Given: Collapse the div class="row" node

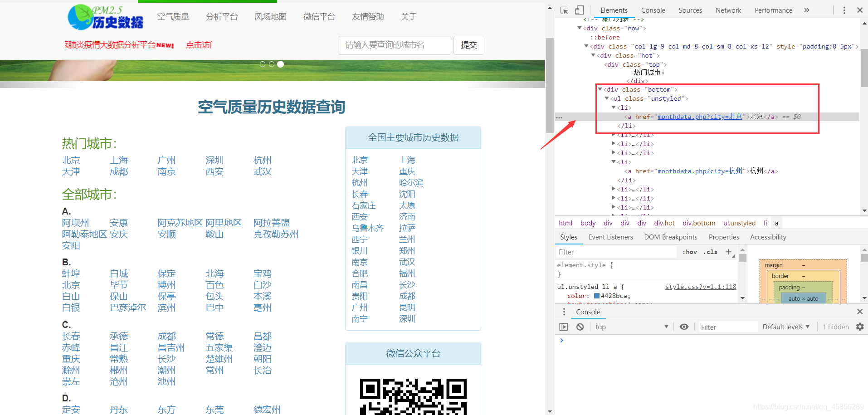Looking at the screenshot, I should tap(579, 28).
